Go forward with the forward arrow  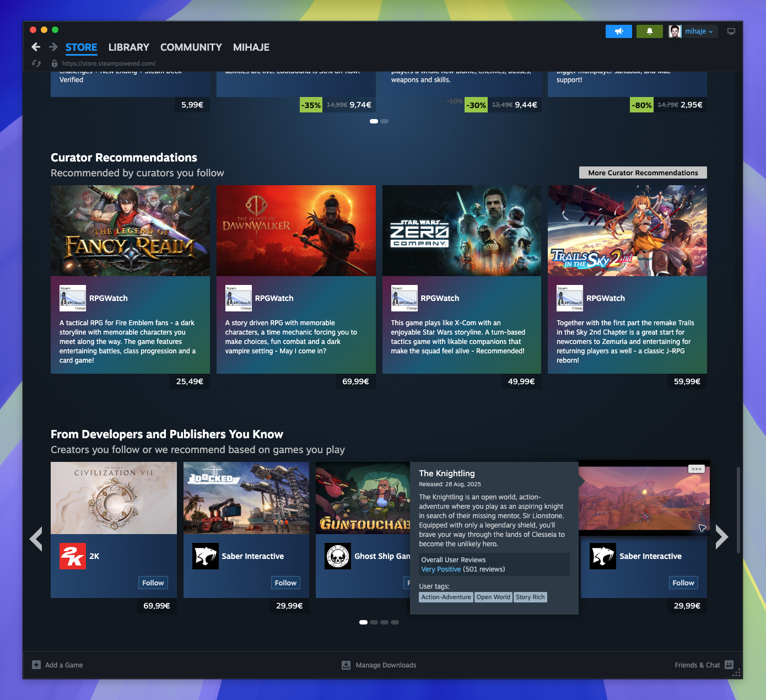click(53, 47)
